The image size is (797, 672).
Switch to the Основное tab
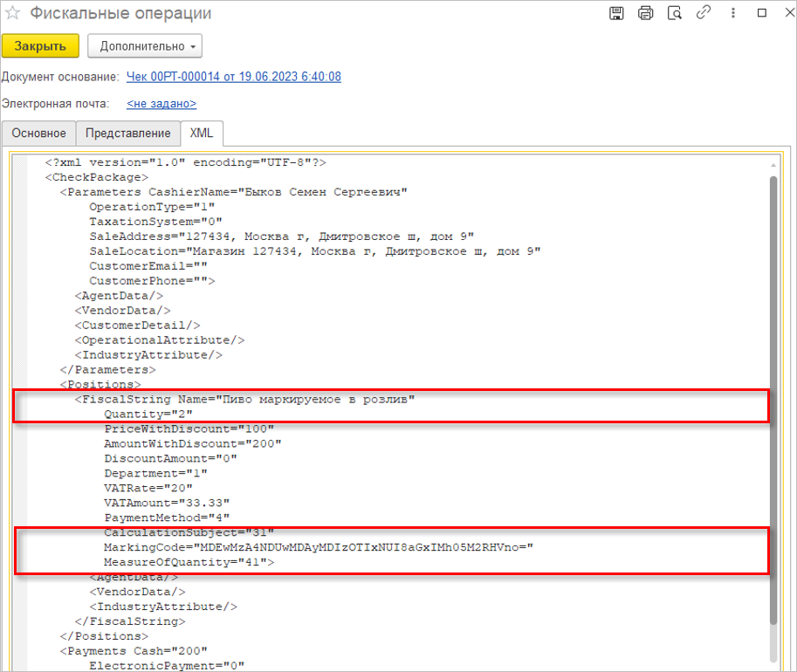[x=38, y=134]
